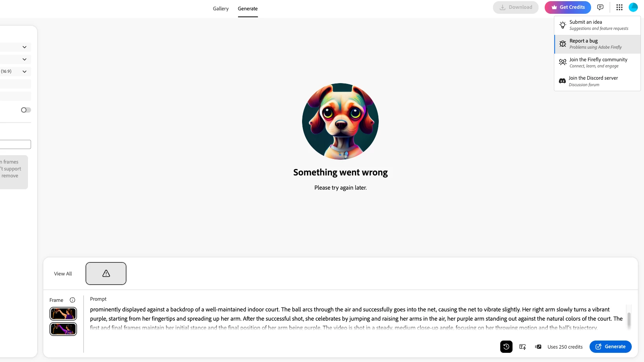Open the apps grid launcher
This screenshot has width=644, height=362.
point(619,7)
